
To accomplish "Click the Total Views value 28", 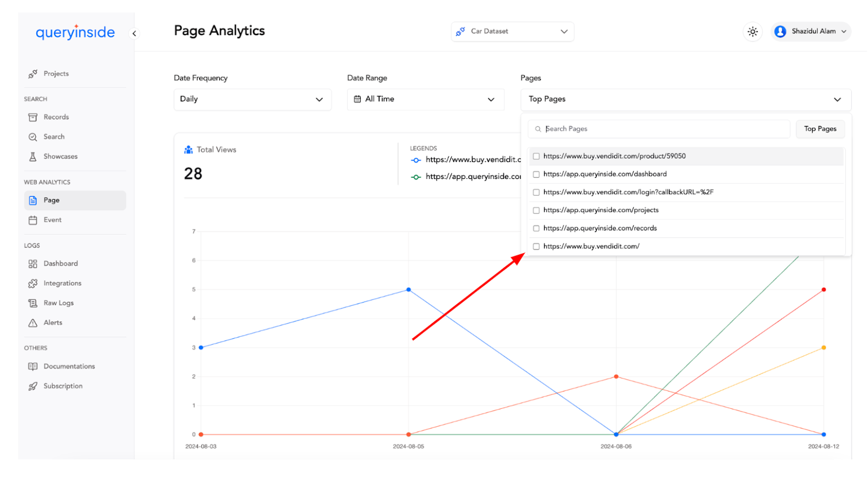I will [193, 174].
